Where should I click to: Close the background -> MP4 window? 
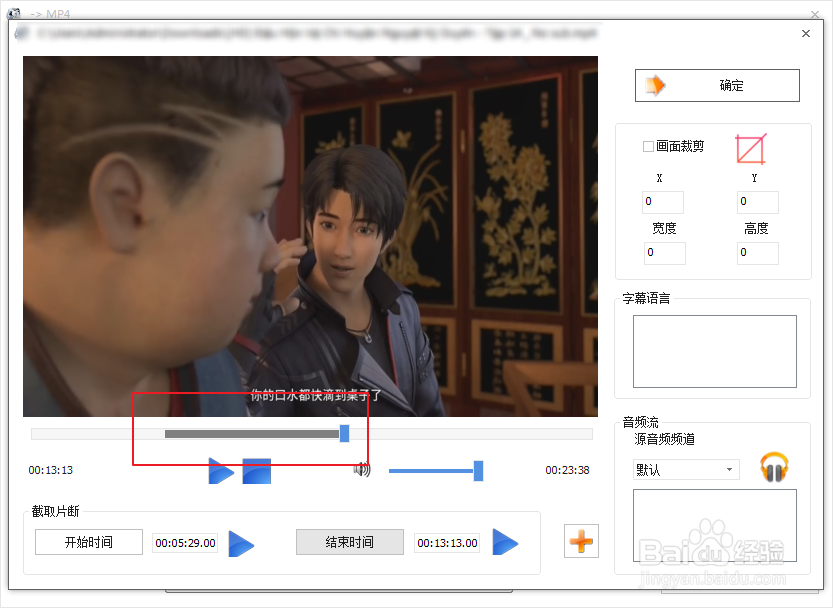tap(815, 13)
